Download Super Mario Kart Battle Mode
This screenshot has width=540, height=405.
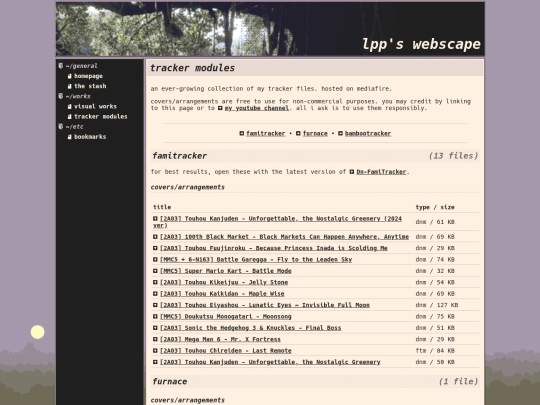tap(226, 271)
